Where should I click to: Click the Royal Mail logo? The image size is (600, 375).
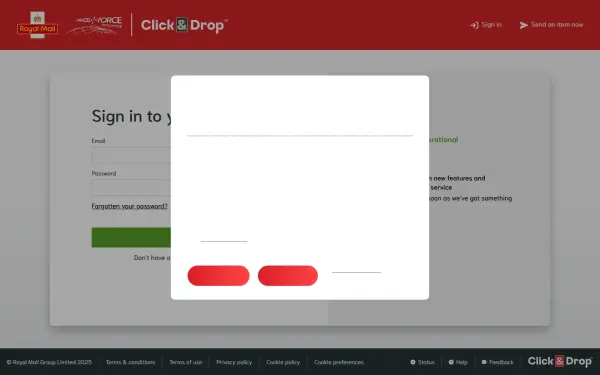[38, 25]
